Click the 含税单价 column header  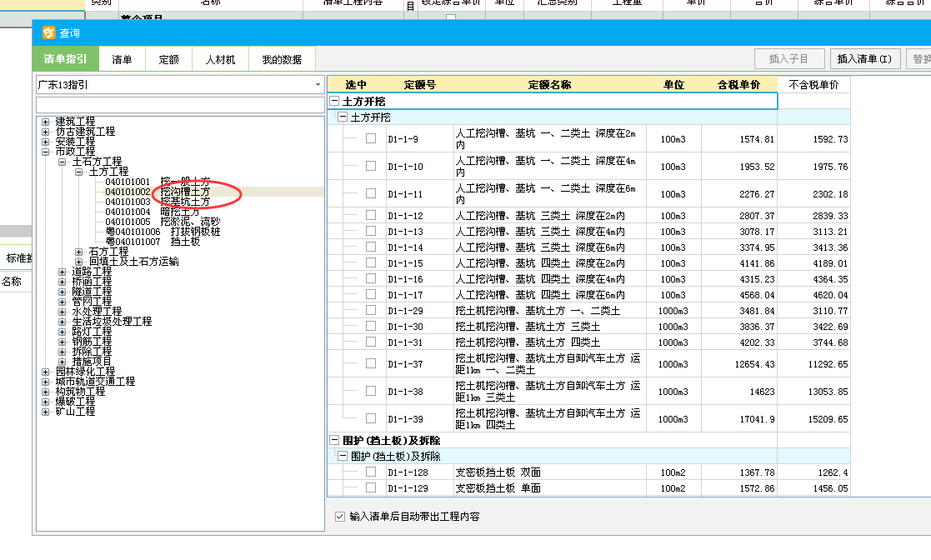[x=738, y=85]
